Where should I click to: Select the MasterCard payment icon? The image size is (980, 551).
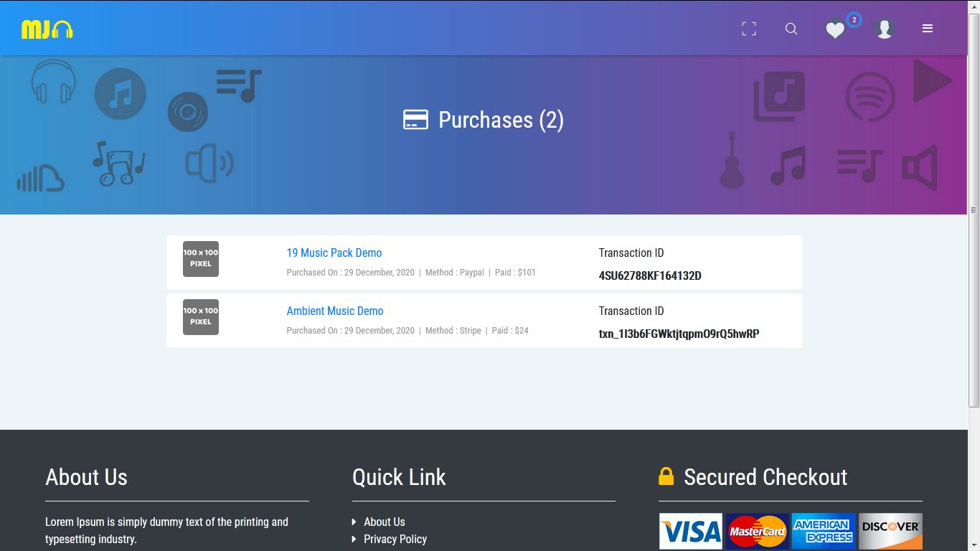pos(757,531)
